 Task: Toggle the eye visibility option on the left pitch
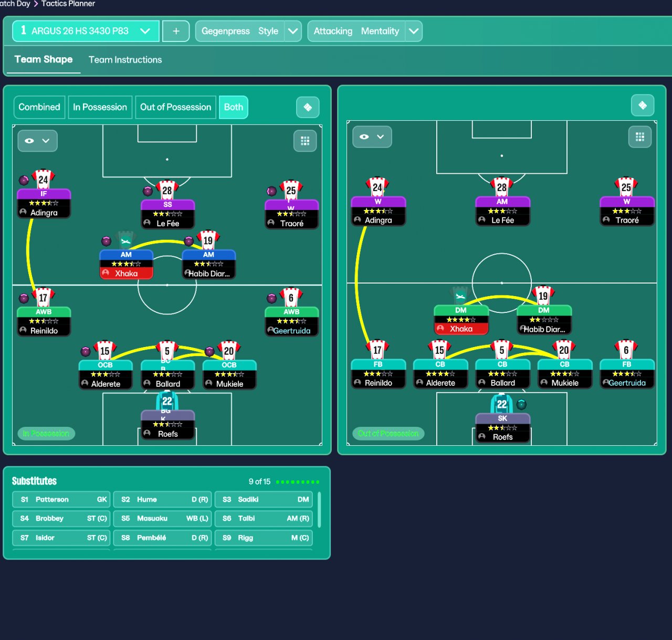pos(29,141)
